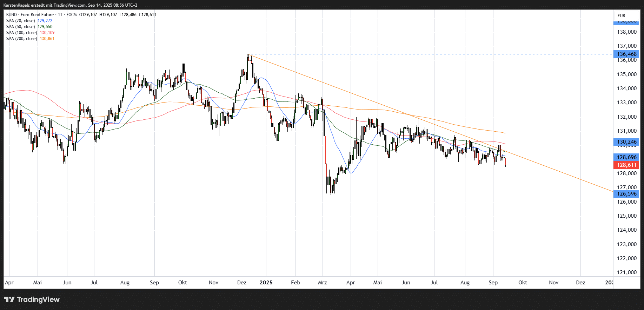Click the blue 136,468 price label

(626, 54)
